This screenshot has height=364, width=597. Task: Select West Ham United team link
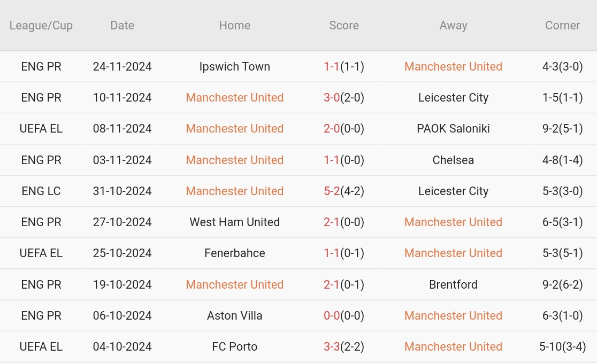[234, 222]
